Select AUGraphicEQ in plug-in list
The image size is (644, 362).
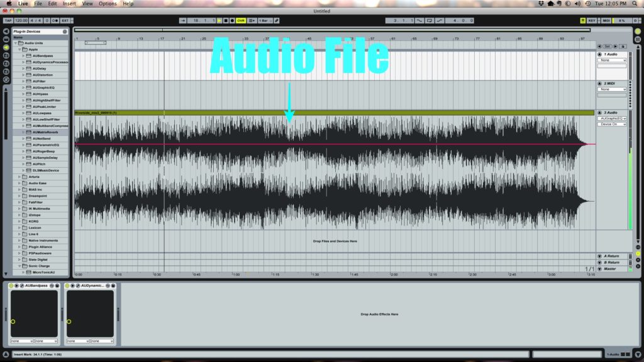click(x=43, y=87)
